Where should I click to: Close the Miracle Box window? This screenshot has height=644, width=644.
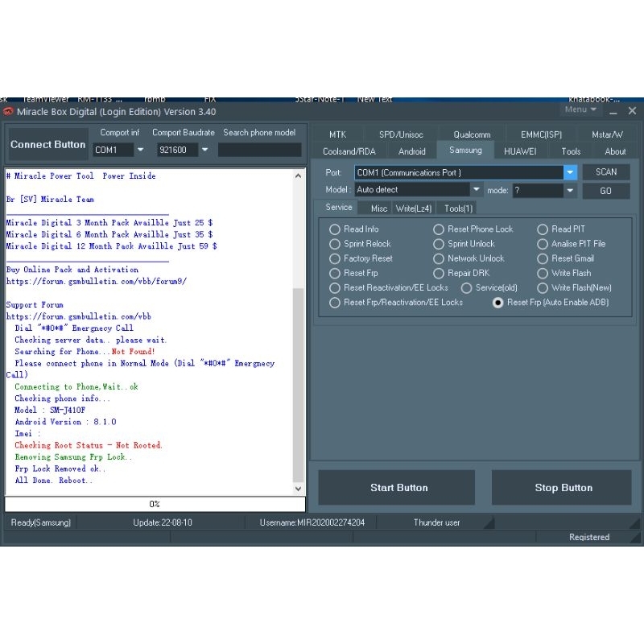pyautogui.click(x=632, y=110)
